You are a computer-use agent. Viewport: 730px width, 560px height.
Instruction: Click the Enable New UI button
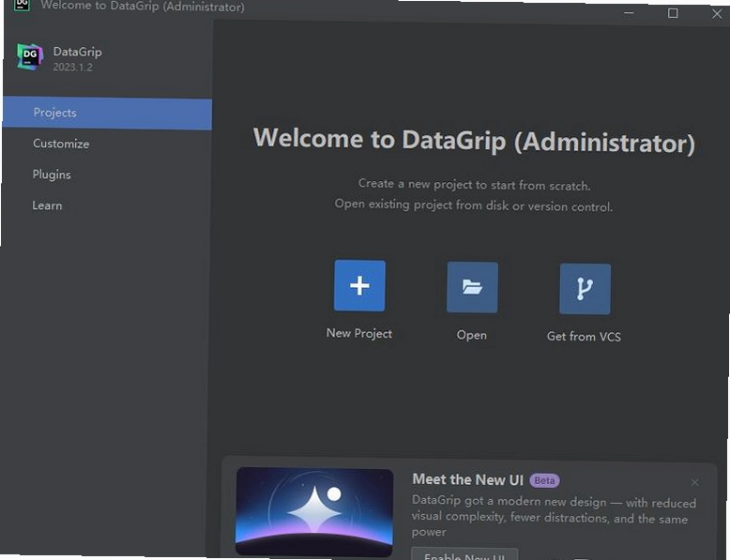pos(464,554)
